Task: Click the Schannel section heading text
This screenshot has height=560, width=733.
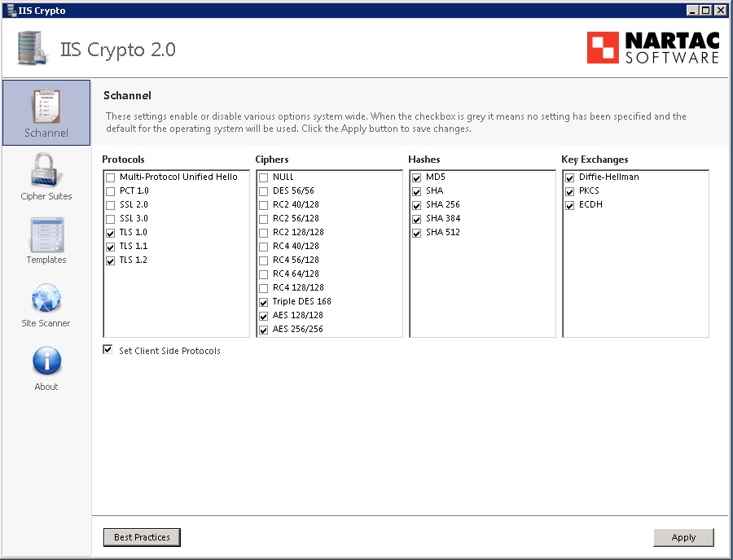Action: 127,95
